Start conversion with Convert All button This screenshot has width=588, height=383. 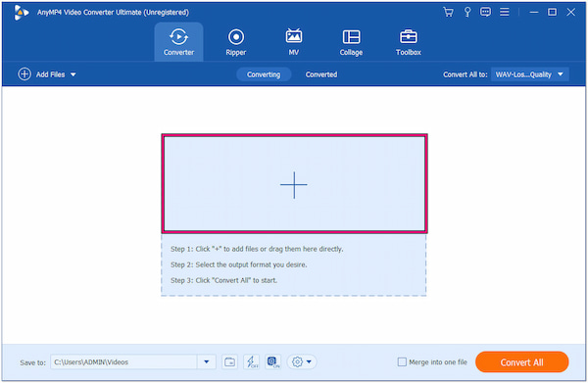(521, 362)
